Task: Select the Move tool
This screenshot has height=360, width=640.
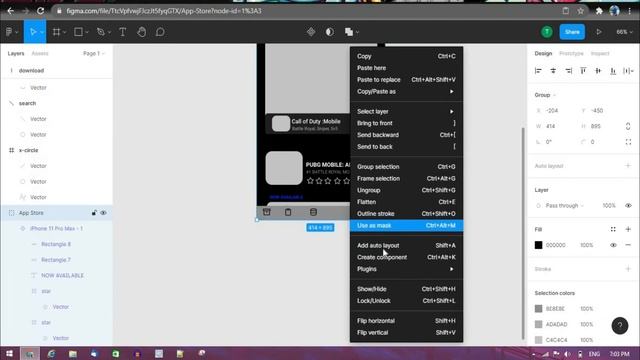Action: point(33,32)
